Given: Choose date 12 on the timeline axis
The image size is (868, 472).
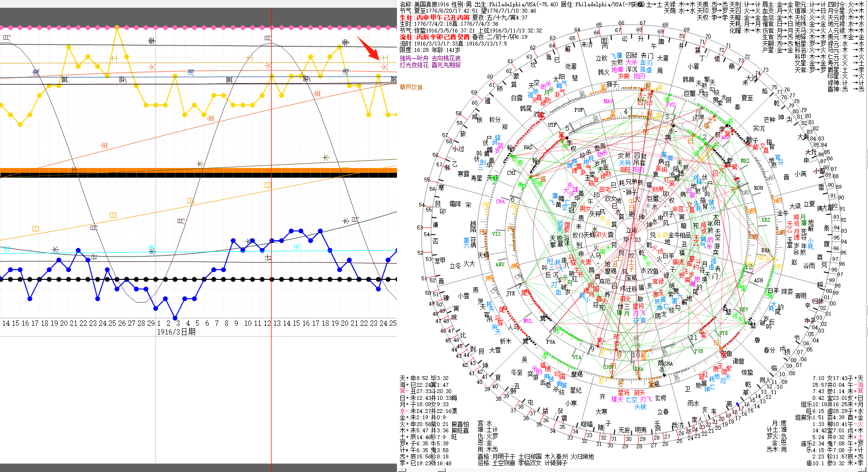Looking at the screenshot, I should pyautogui.click(x=267, y=323).
